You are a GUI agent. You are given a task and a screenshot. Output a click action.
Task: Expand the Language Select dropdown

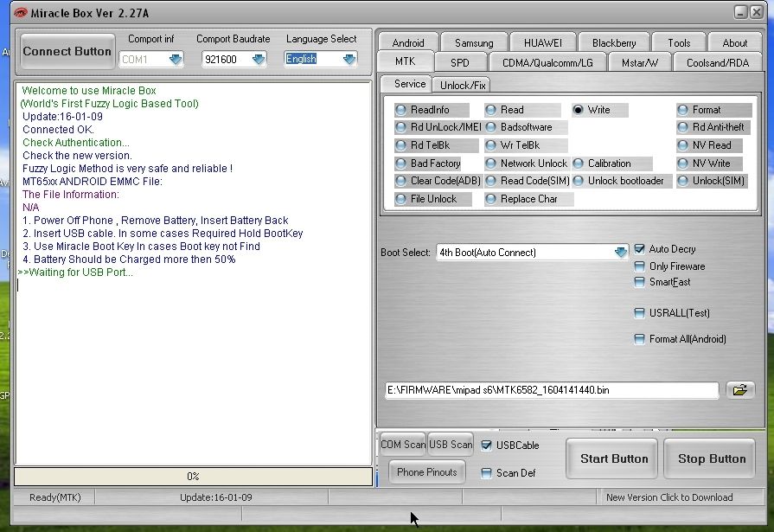coord(349,60)
